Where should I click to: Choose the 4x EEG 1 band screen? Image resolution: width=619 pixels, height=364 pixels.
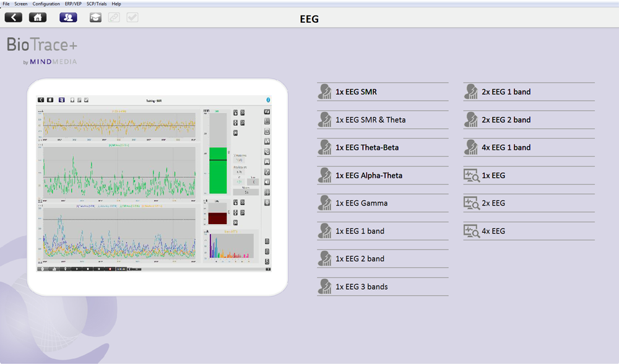[x=529, y=147]
